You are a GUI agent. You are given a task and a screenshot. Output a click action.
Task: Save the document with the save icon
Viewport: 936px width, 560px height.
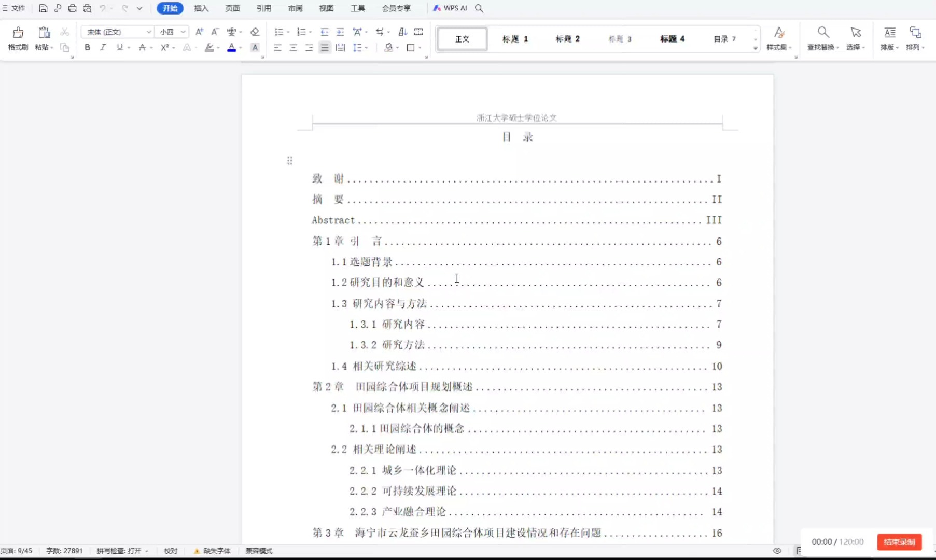pyautogui.click(x=43, y=8)
